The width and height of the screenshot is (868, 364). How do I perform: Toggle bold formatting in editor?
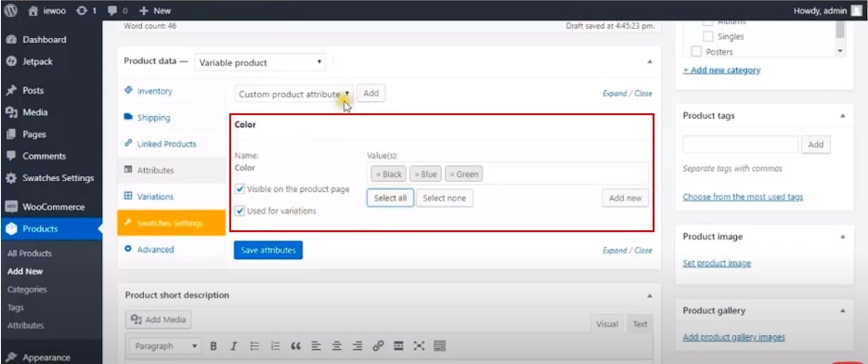214,346
